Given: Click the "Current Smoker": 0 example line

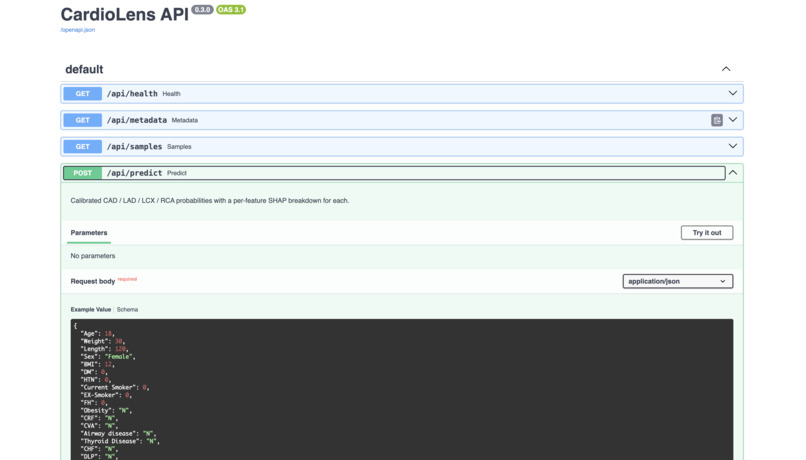Looking at the screenshot, I should 115,388.
